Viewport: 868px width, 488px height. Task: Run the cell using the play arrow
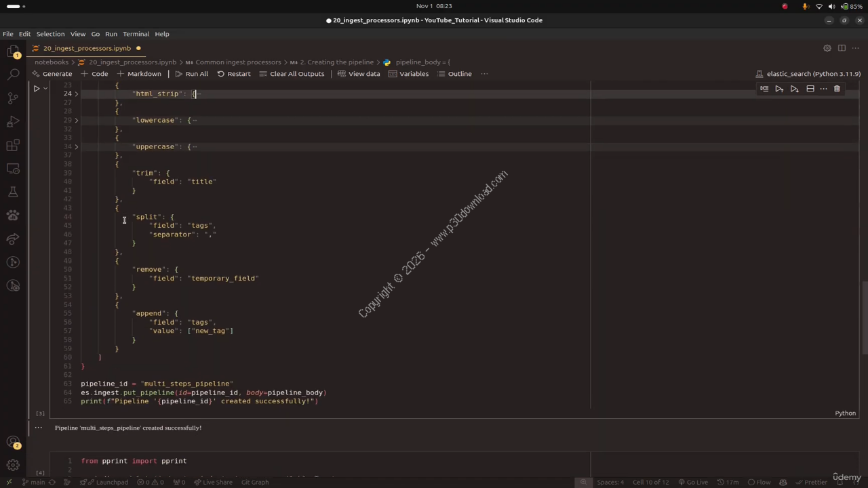[x=37, y=88]
